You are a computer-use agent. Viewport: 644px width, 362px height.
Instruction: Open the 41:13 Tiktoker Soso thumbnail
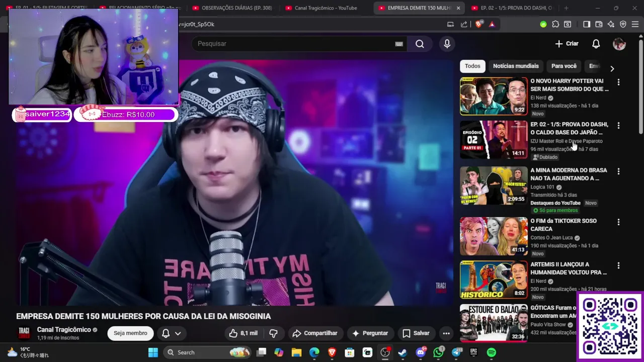494,236
